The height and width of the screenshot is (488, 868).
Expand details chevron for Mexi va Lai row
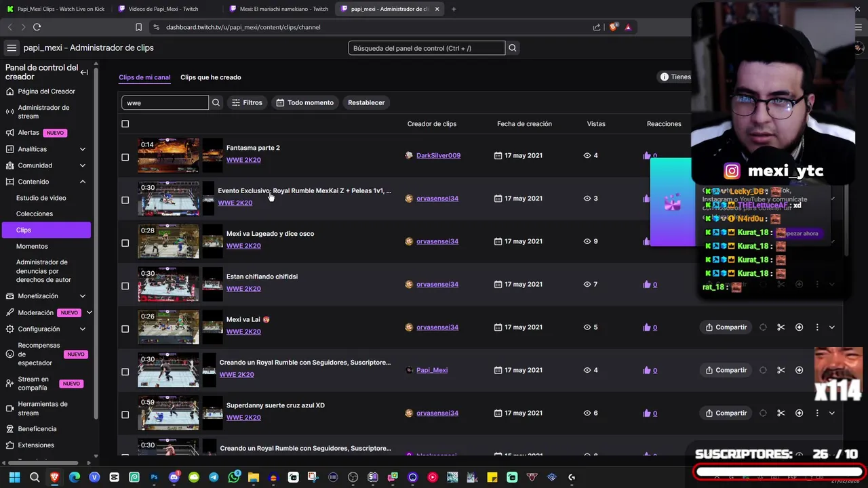(x=832, y=327)
